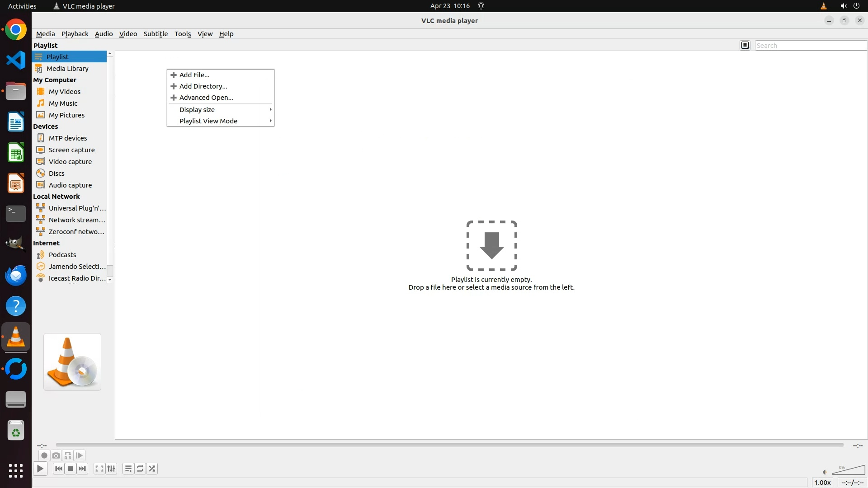Click the fullscreen icon

(99, 469)
